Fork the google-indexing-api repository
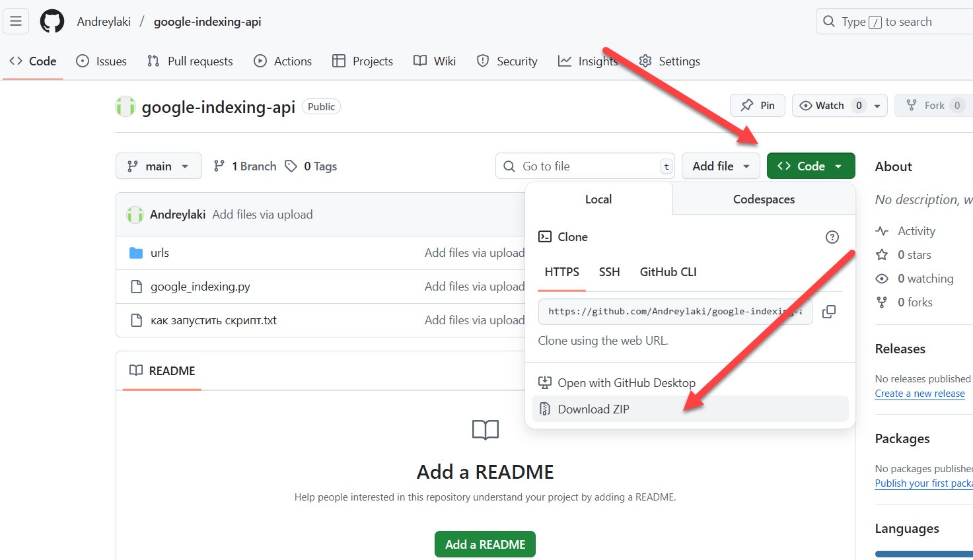Screen dimensions: 973x560 [x=933, y=106]
